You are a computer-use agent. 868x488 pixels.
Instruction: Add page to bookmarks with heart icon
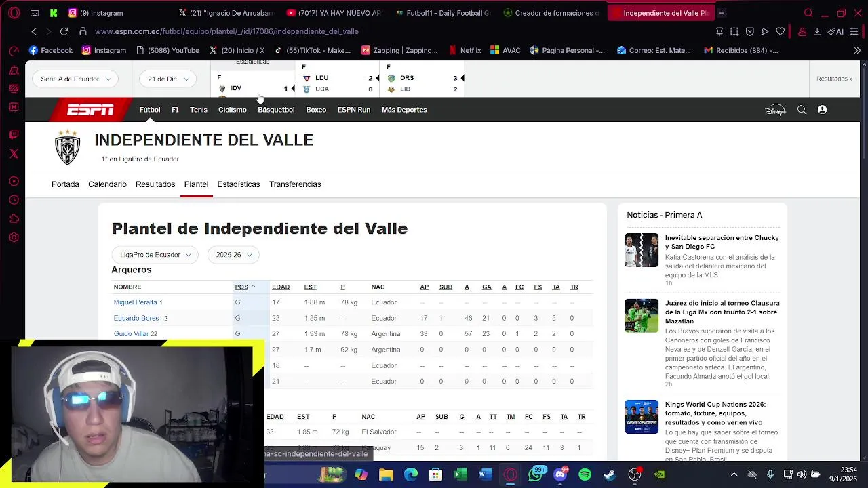tap(781, 31)
